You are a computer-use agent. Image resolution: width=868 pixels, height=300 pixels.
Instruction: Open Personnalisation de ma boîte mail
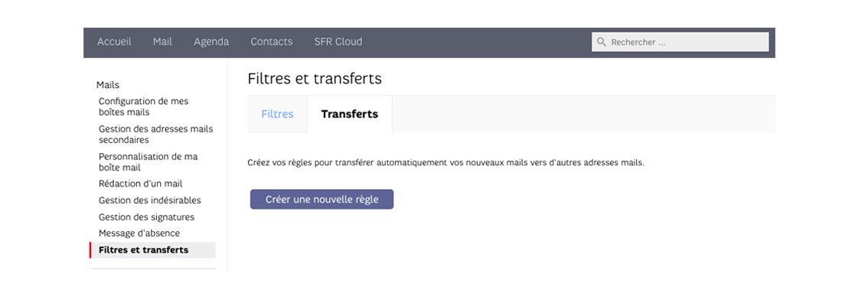pos(148,161)
